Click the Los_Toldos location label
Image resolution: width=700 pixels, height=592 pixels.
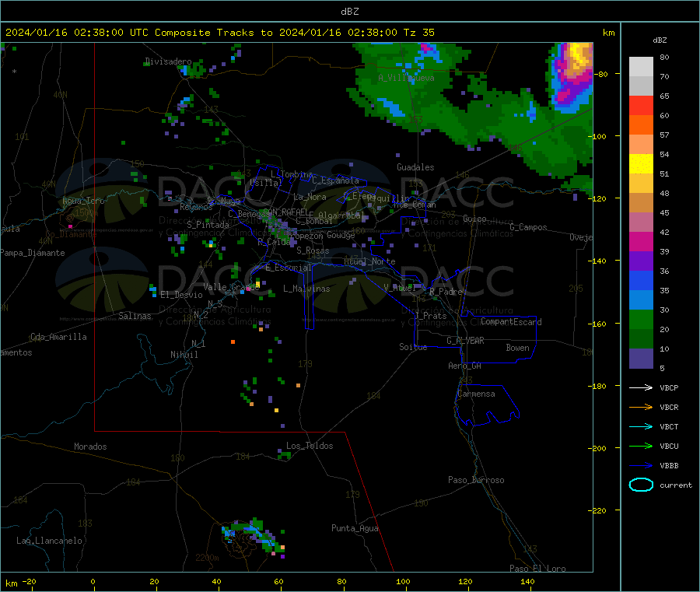[x=310, y=446]
